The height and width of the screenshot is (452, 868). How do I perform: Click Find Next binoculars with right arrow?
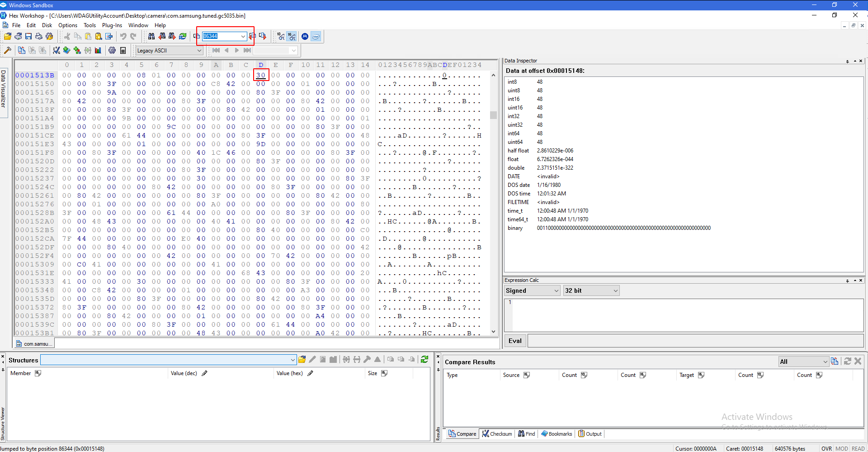click(x=172, y=36)
